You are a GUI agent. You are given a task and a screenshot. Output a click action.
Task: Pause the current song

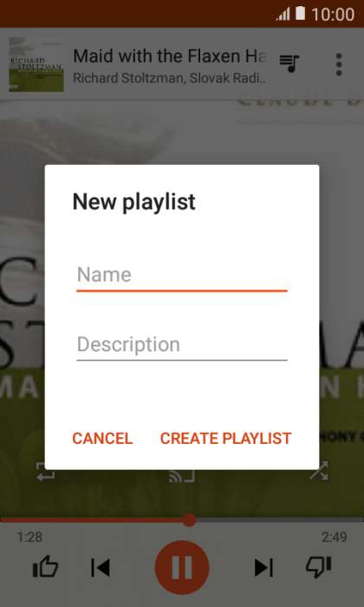click(x=182, y=567)
